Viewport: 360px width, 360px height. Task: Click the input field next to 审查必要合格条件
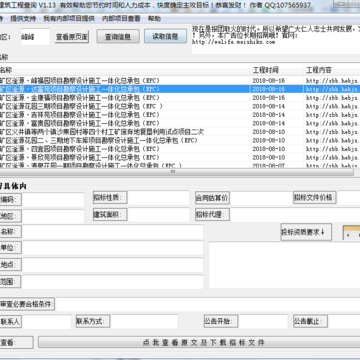208,304
